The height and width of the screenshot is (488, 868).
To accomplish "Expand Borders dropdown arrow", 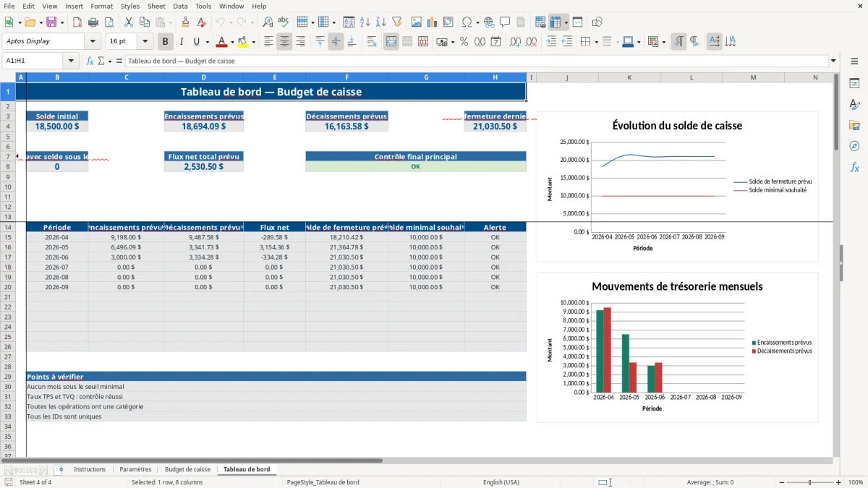I will pos(596,42).
